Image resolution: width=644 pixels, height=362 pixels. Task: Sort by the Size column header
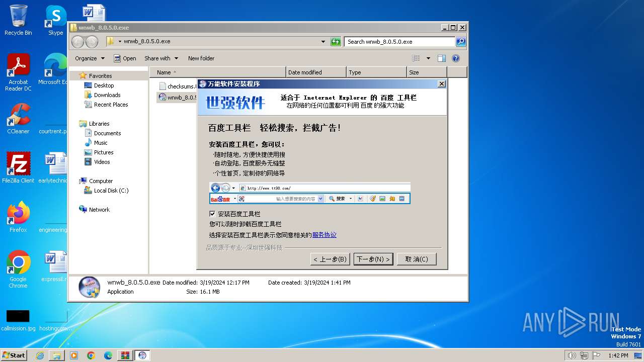(427, 72)
